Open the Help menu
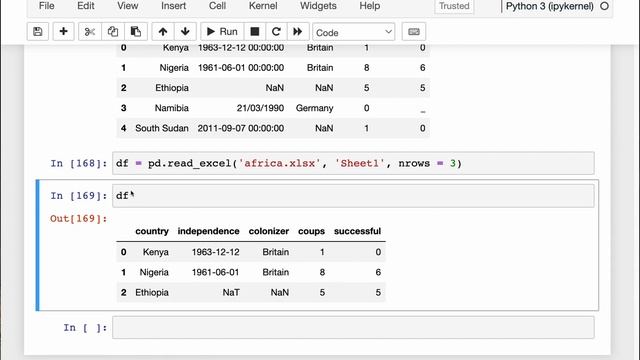The height and width of the screenshot is (360, 640). point(370,6)
